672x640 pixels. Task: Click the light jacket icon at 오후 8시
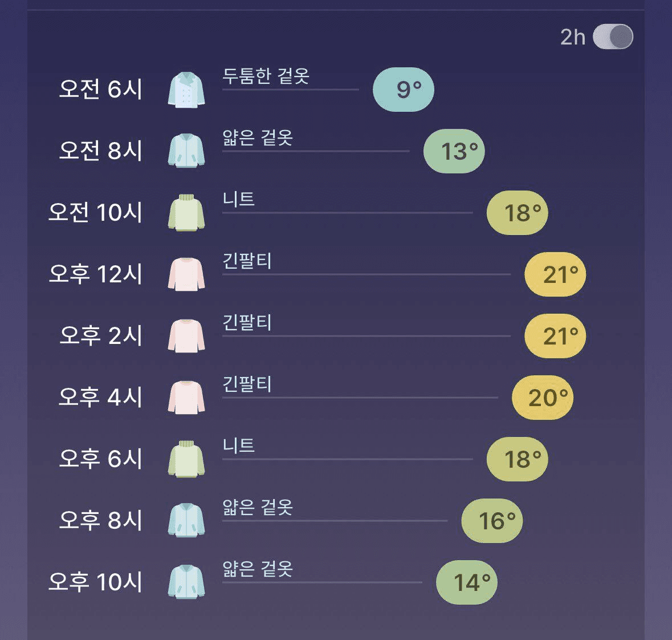tap(186, 520)
